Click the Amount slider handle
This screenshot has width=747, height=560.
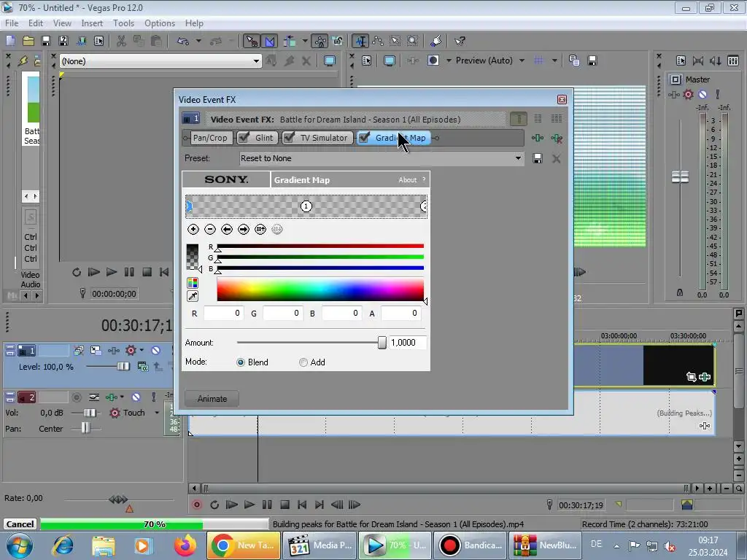point(382,343)
